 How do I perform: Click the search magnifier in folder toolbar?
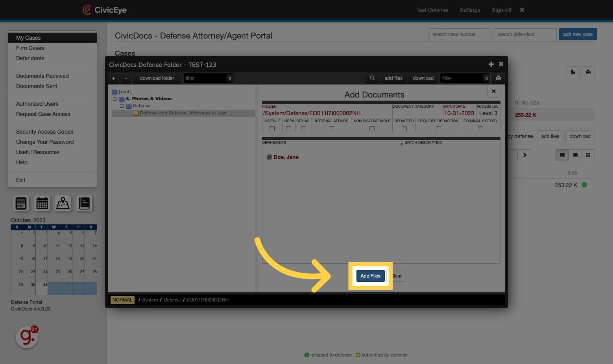(x=372, y=78)
